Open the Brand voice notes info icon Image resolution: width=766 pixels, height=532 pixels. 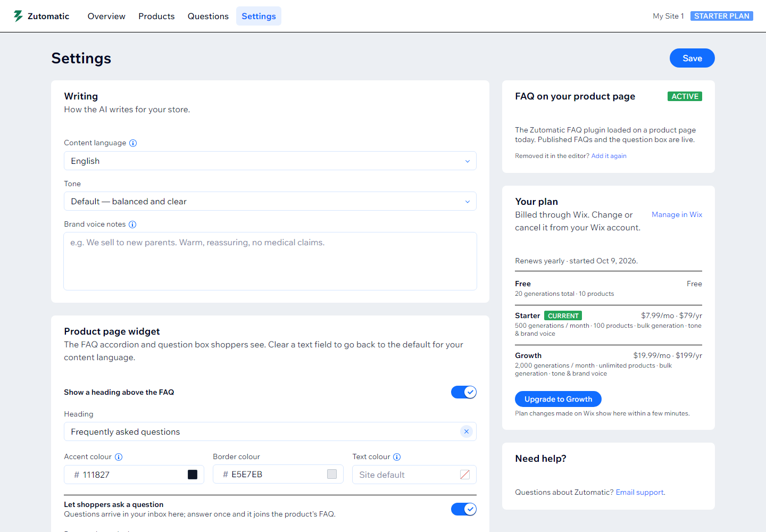(132, 225)
